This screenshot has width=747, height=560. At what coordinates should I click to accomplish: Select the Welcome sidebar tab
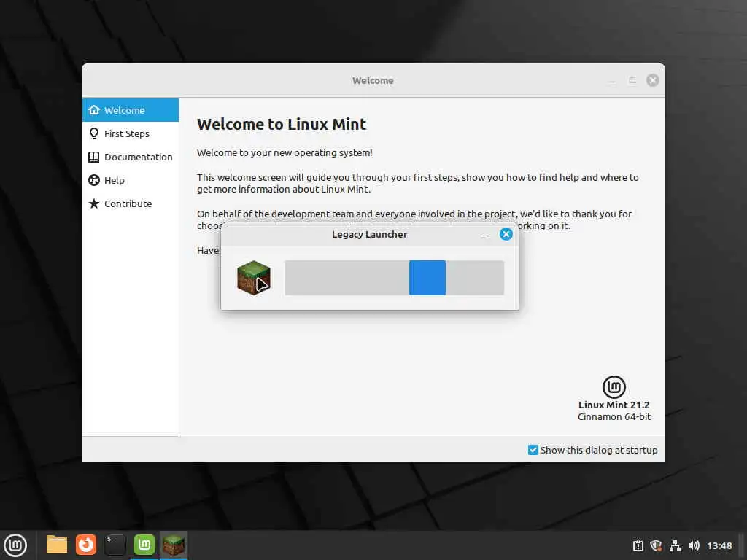(131, 110)
